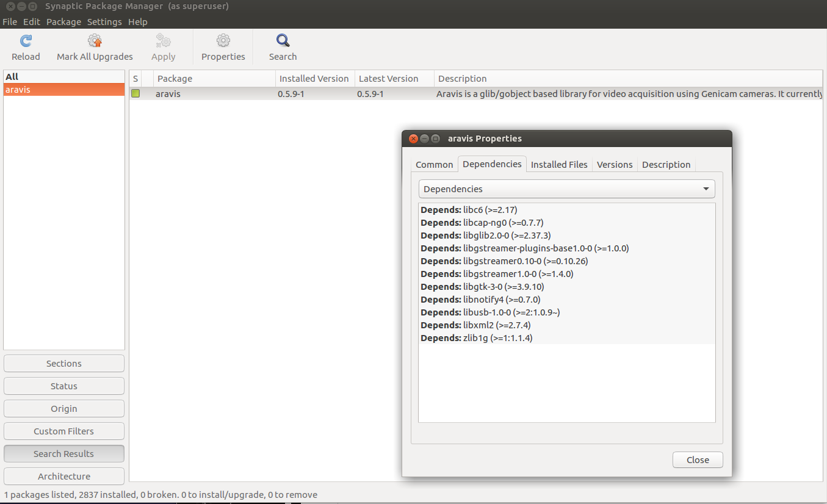Select dependency libgstreamer1.0-0 (>=1.4.0)
The width and height of the screenshot is (827, 504).
pyautogui.click(x=566, y=274)
